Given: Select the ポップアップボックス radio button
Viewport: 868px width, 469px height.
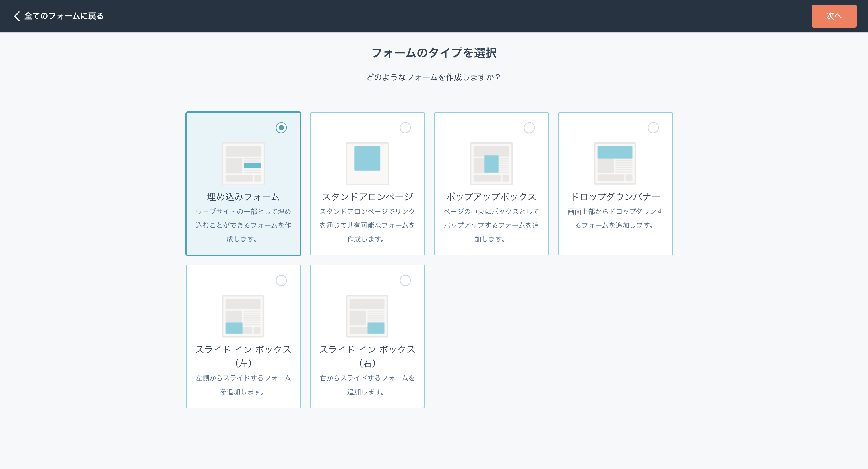Looking at the screenshot, I should 529,128.
